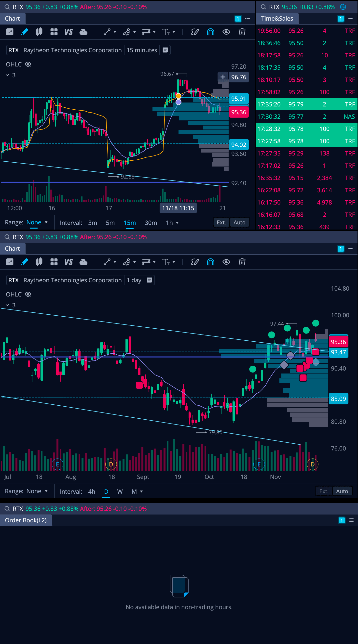Open the Order Book(L2) tab

pyautogui.click(x=26, y=520)
